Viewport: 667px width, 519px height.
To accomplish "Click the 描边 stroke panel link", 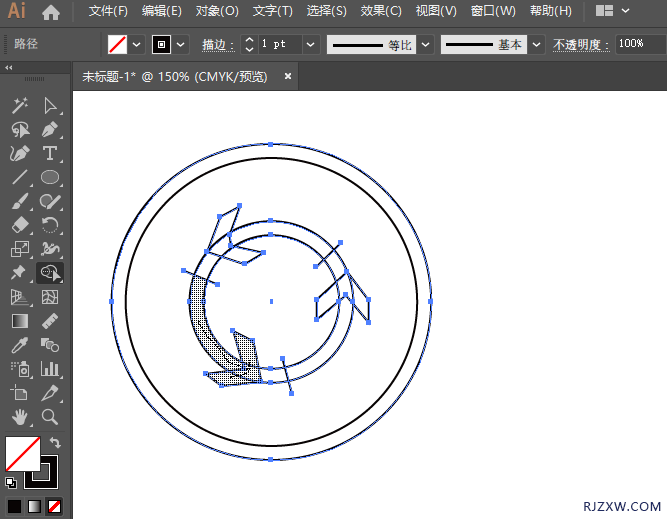I will (217, 45).
